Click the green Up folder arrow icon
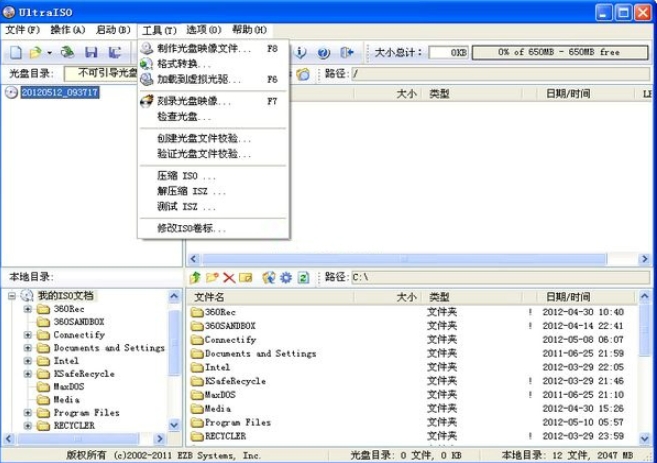657x463 pixels. 195,277
